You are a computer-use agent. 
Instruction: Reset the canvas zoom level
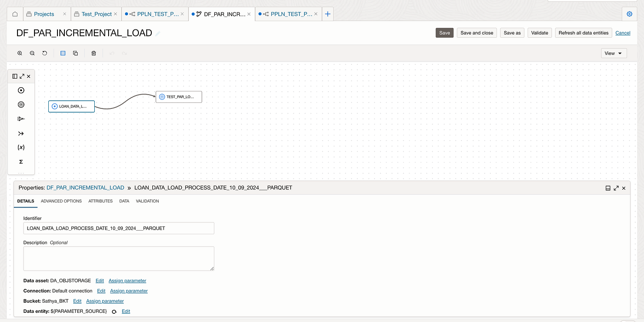[x=45, y=53]
